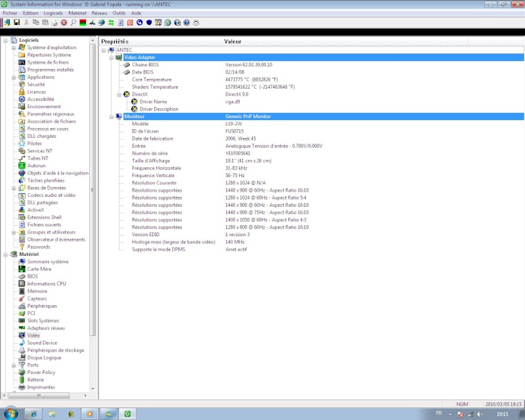This screenshot has width=525, height=420.
Task: Collapse the Moniteur section
Action: (x=112, y=117)
